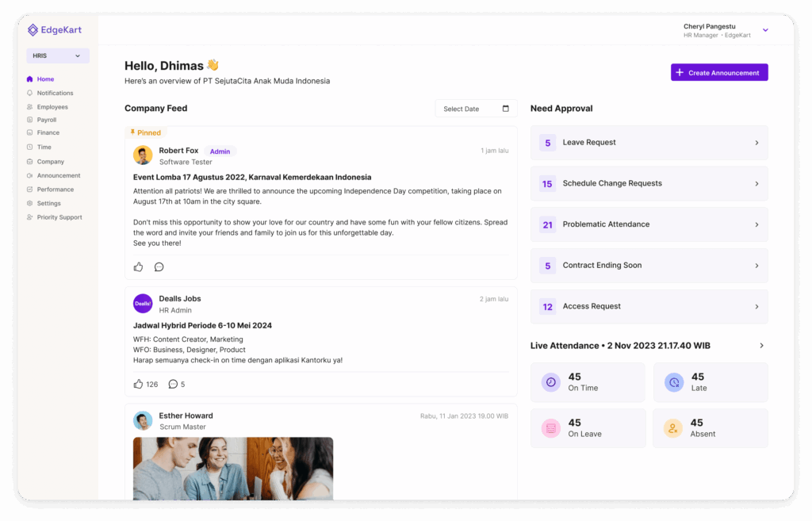Viewport: 812px width, 521px height.
Task: Open On Time attendance clock icon
Action: pos(551,383)
